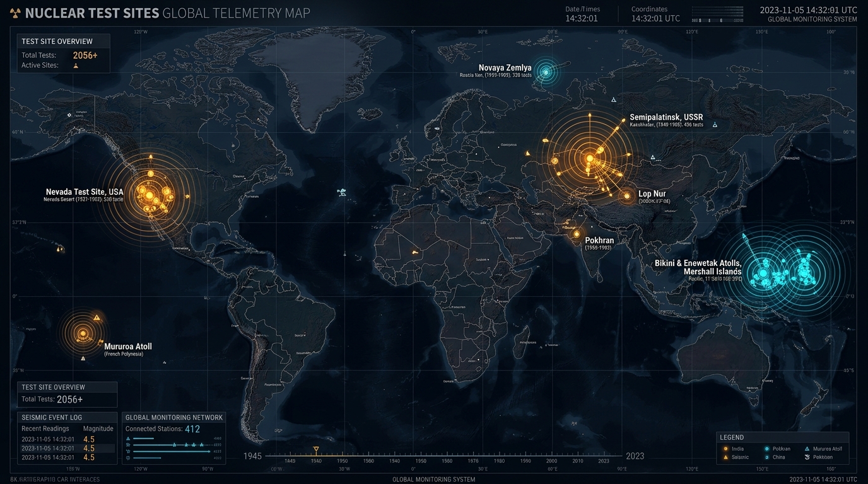Screen dimensions: 868x484
Task: Click the Total Tests 2056+ value at top
Action: pos(85,55)
